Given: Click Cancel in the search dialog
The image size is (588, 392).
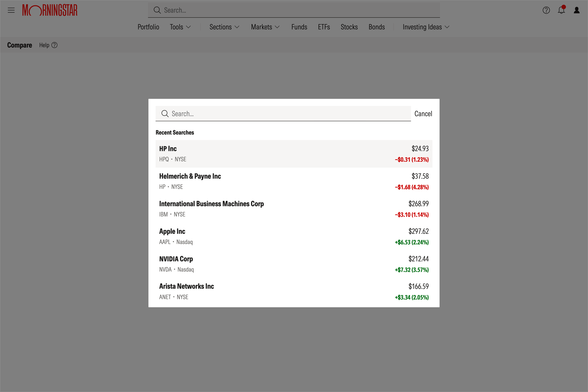Looking at the screenshot, I should [x=423, y=114].
